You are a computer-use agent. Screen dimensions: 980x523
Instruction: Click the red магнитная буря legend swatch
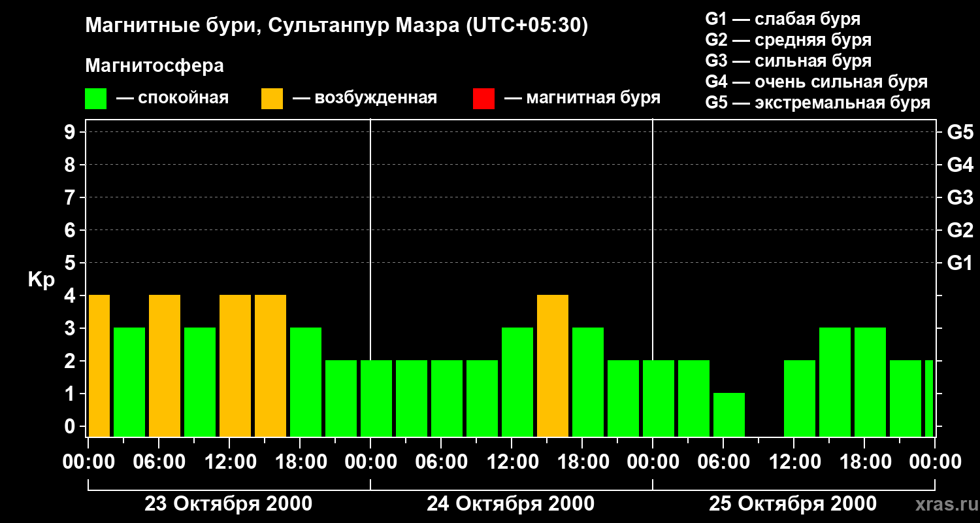(483, 99)
